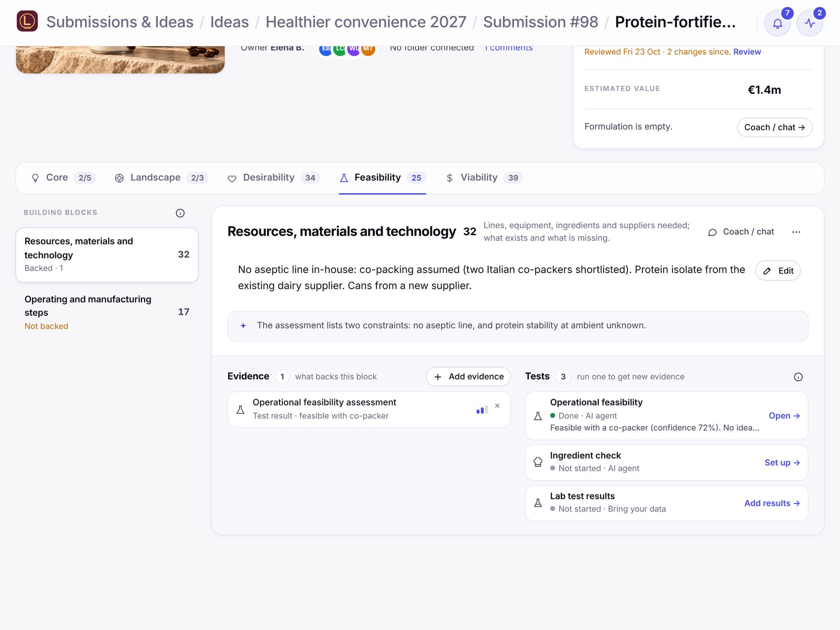Remove Operational feasibility assessment evidence
The width and height of the screenshot is (840, 630).
click(497, 406)
